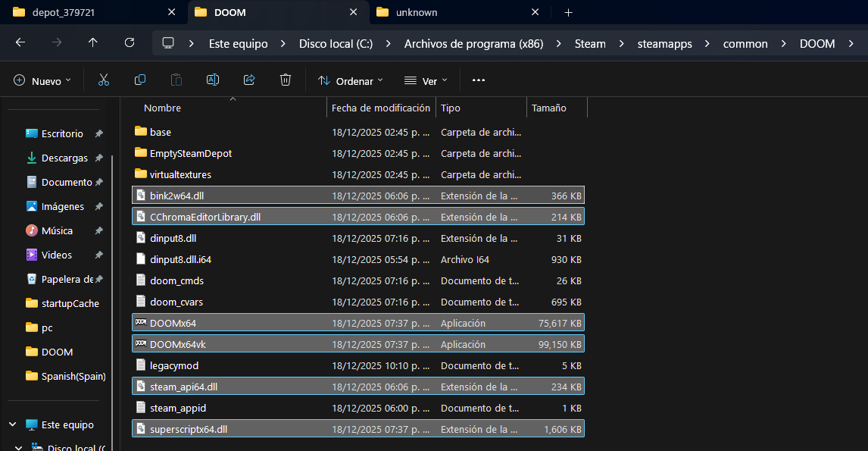Open the Nuevo dropdown menu
The width and height of the screenshot is (868, 451).
(42, 81)
